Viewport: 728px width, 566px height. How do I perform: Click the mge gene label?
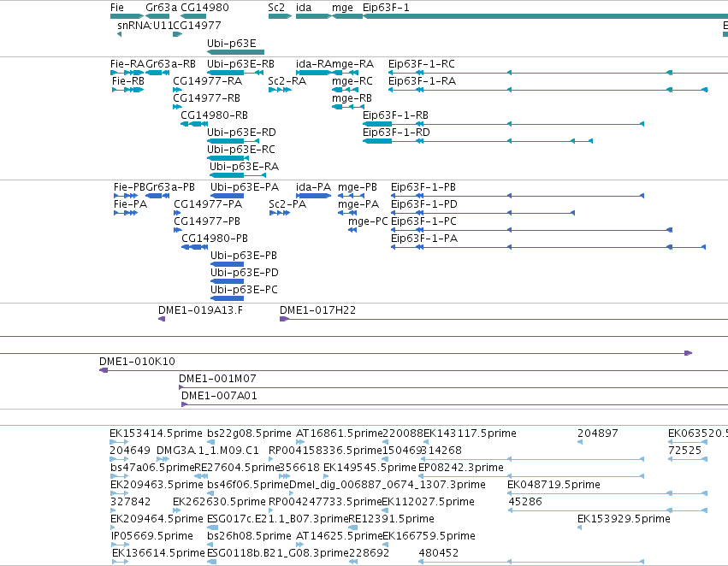(x=343, y=8)
